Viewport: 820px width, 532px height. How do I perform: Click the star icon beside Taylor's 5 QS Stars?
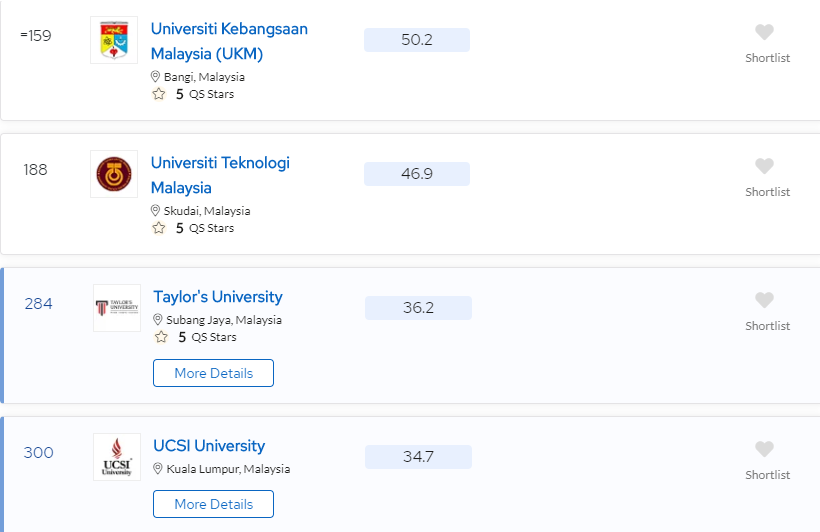click(161, 337)
